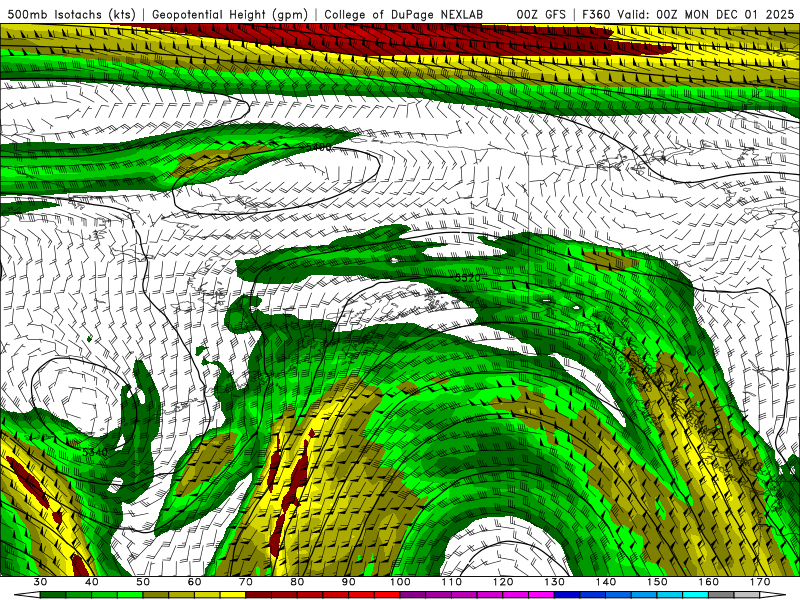This screenshot has width=800, height=600.
Task: Click the bright red swatch left of 100
Action: pos(387,595)
